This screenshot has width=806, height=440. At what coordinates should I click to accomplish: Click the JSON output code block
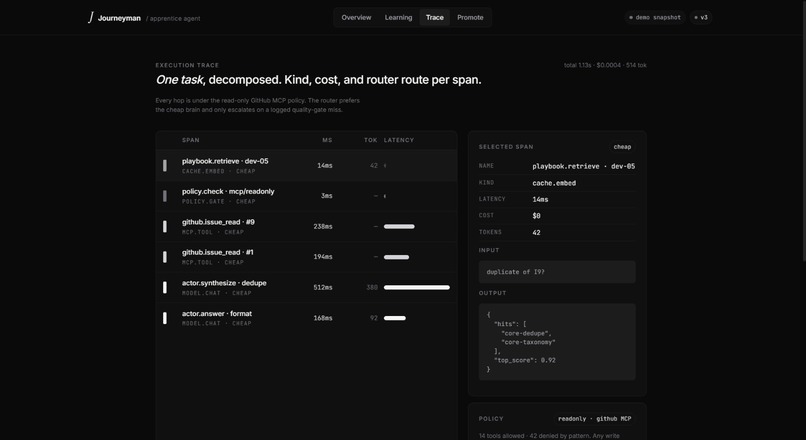(557, 342)
